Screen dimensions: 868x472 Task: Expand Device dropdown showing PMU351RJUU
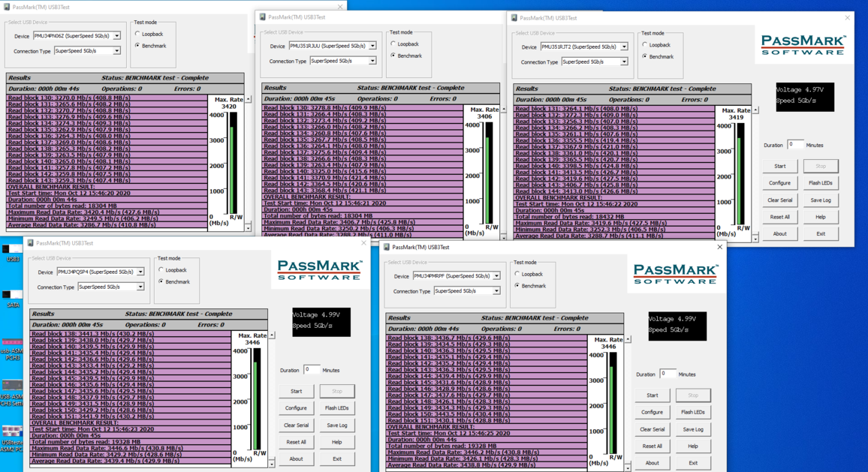tap(372, 46)
